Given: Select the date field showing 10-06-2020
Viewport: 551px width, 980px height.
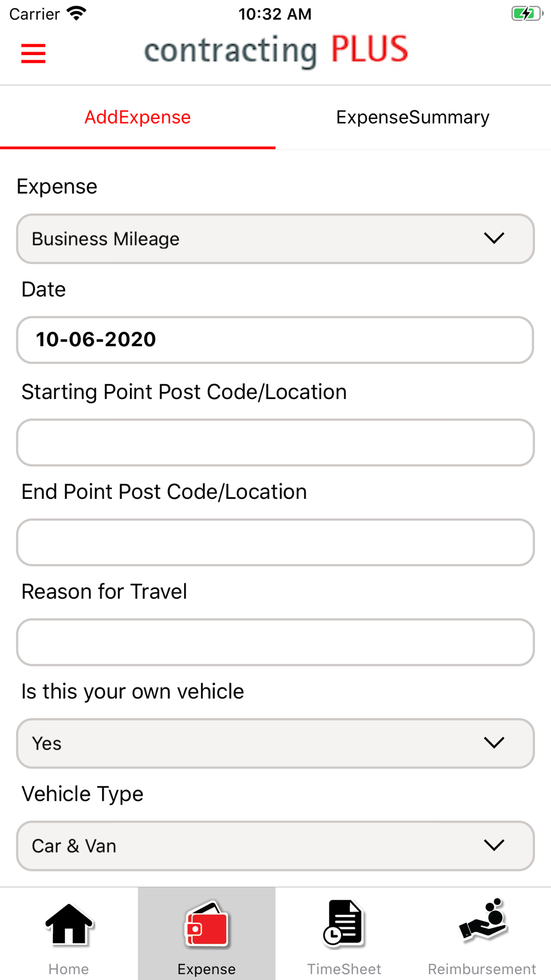Looking at the screenshot, I should pos(275,340).
